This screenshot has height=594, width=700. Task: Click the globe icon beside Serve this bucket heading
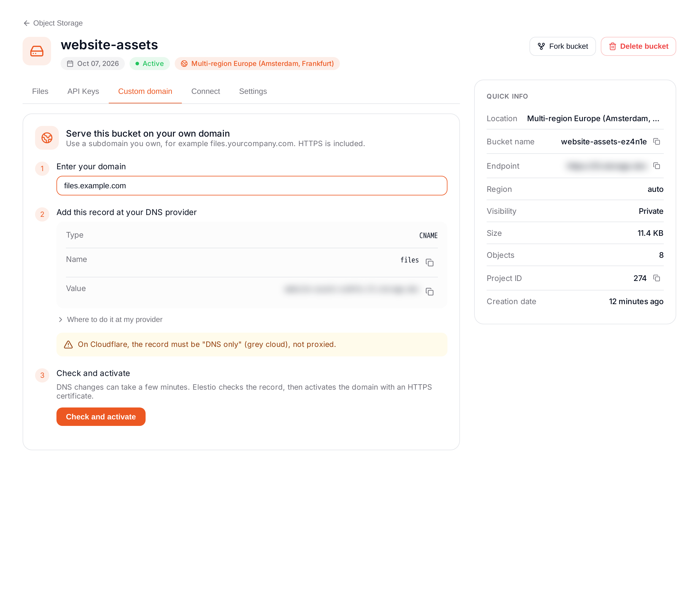(x=47, y=138)
